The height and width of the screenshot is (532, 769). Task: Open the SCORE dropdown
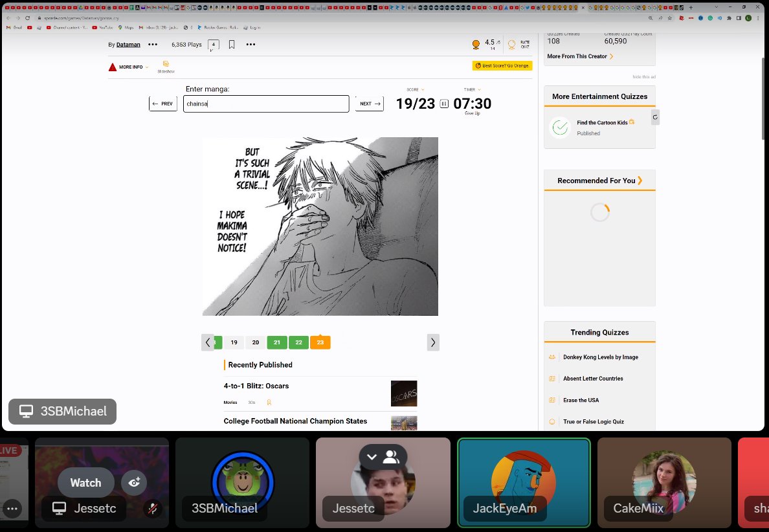point(416,90)
